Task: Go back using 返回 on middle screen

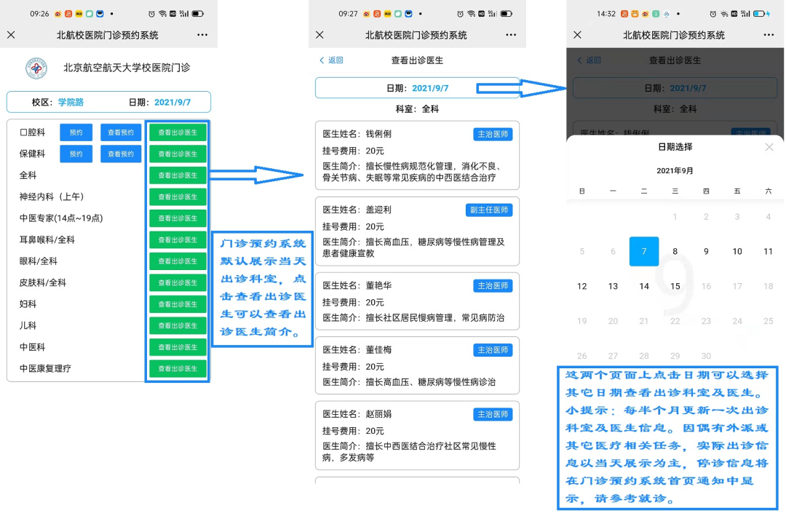Action: (x=331, y=60)
